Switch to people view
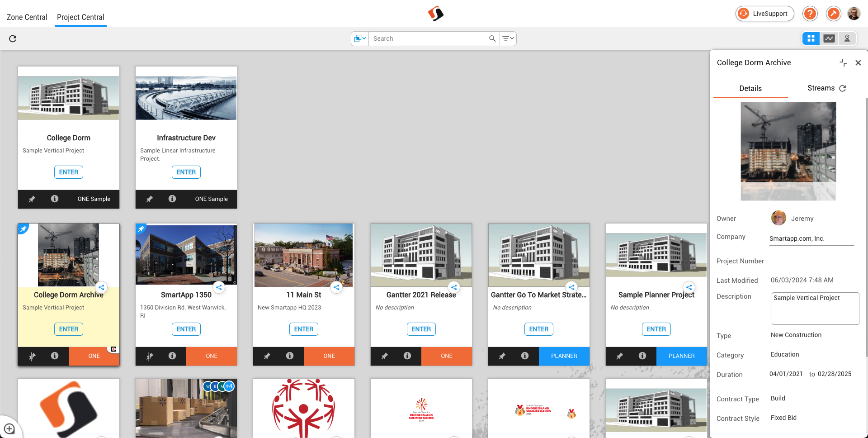The height and width of the screenshot is (438, 868). [847, 38]
